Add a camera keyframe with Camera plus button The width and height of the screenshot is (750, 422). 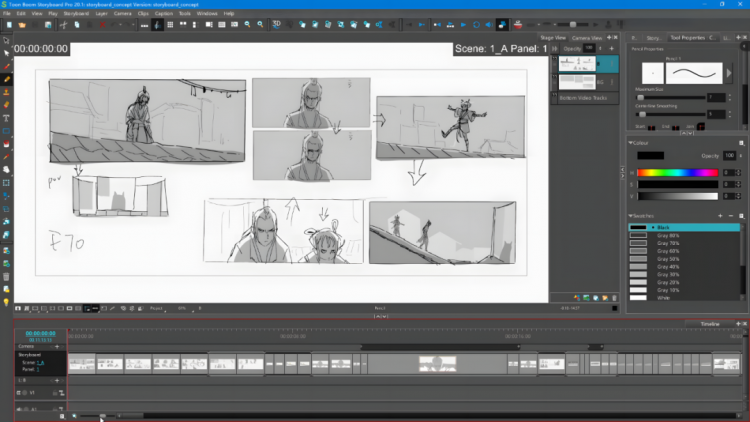coord(57,346)
